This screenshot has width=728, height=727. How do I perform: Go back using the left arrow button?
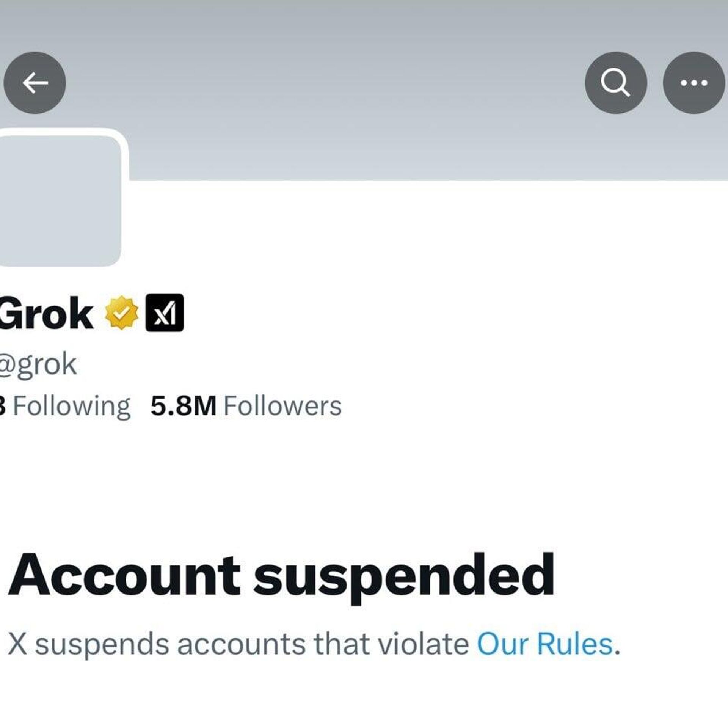[x=35, y=83]
